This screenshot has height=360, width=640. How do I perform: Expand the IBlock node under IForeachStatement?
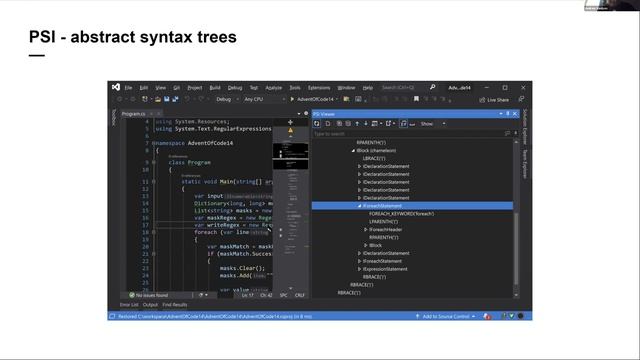[366, 245]
